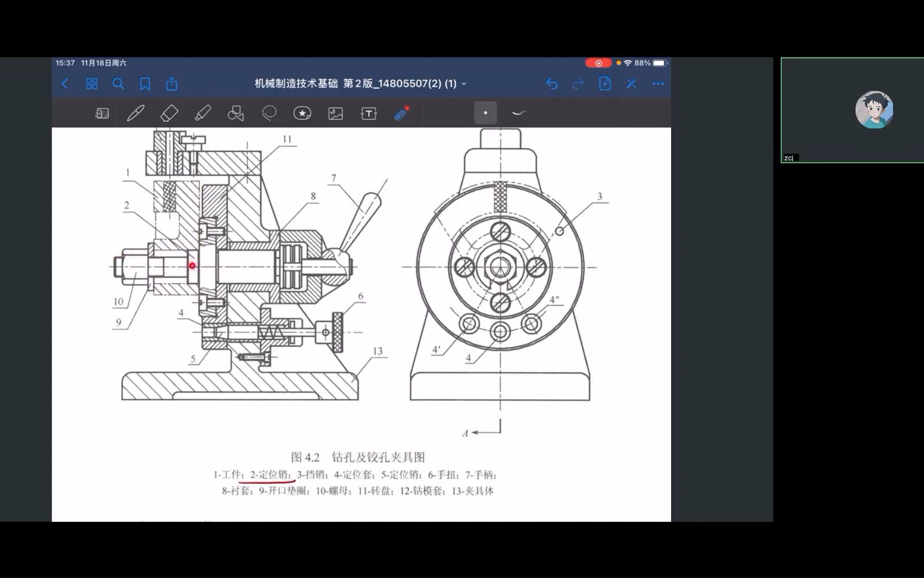Choose the trailing line pointer style

[519, 113]
